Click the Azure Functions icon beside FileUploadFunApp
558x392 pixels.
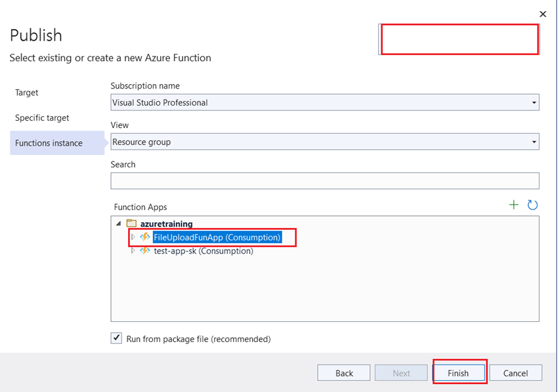pyautogui.click(x=144, y=237)
